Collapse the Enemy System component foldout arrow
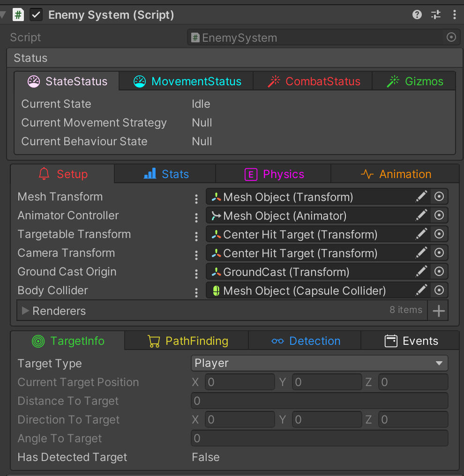Screen dimensions: 464x476 coord(3,15)
